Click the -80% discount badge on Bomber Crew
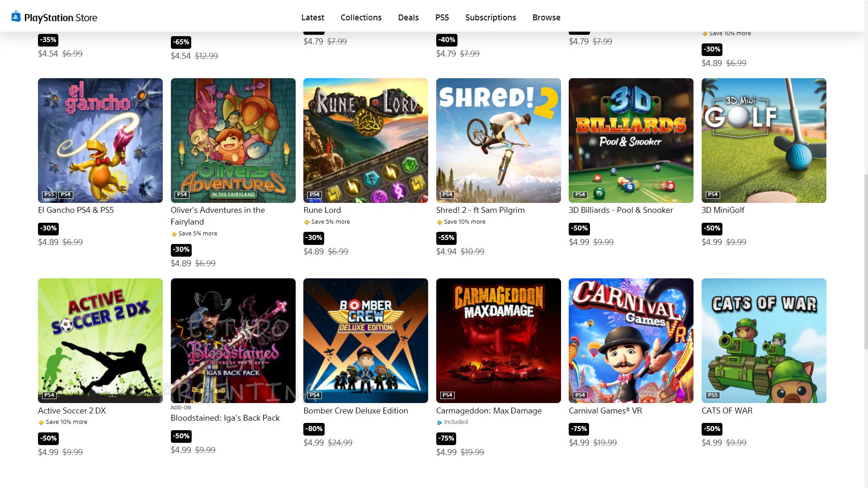Screen dimensions: 868x488 point(314,429)
